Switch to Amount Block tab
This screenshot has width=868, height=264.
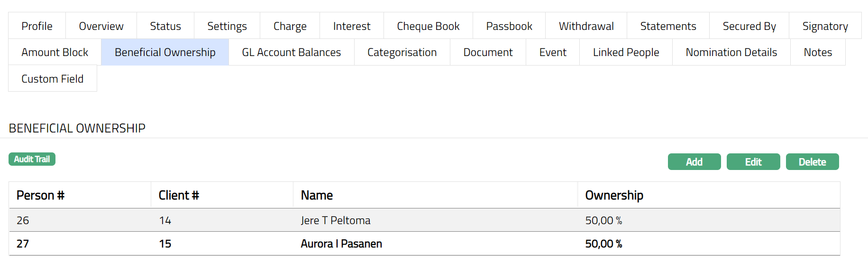click(55, 52)
